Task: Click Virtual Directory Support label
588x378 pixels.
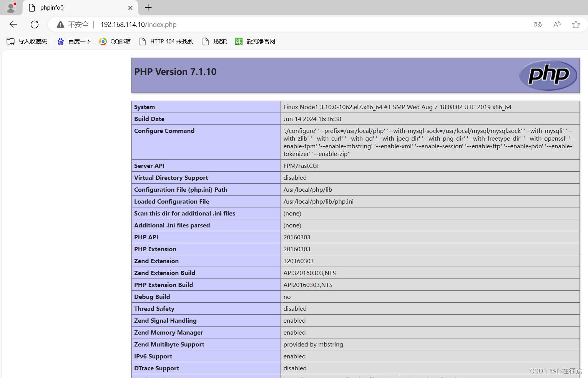Action: click(x=171, y=178)
